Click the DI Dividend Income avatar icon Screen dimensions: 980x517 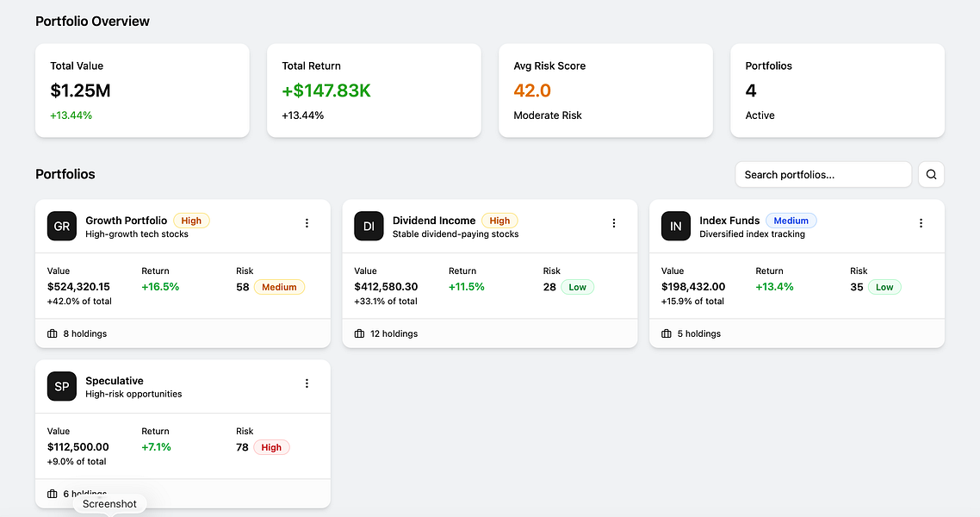(x=369, y=227)
